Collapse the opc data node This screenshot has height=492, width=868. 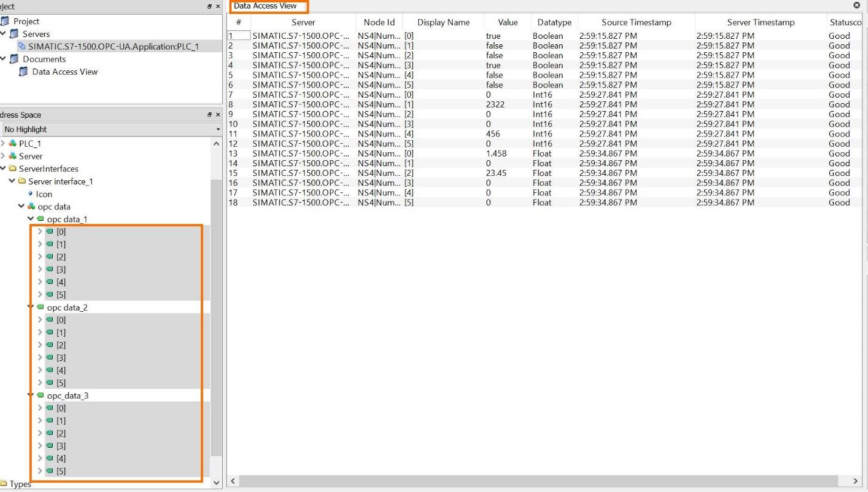[21, 206]
